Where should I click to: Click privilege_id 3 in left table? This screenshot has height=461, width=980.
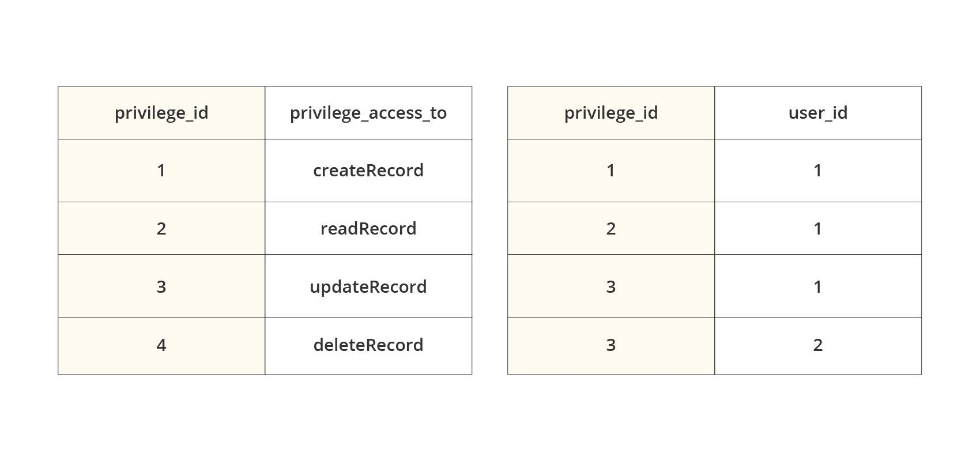click(x=161, y=286)
